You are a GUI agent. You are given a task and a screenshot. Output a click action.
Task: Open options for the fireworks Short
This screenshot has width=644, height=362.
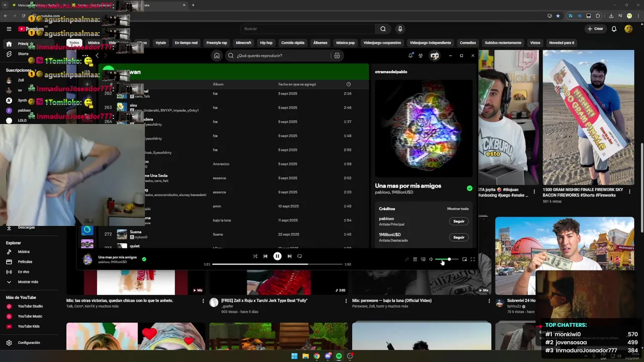[x=629, y=192]
